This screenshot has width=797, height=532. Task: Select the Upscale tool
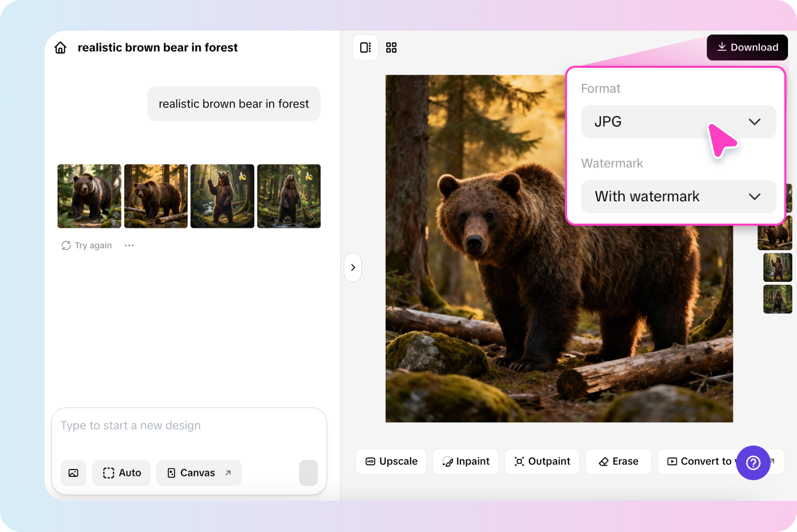pyautogui.click(x=391, y=461)
